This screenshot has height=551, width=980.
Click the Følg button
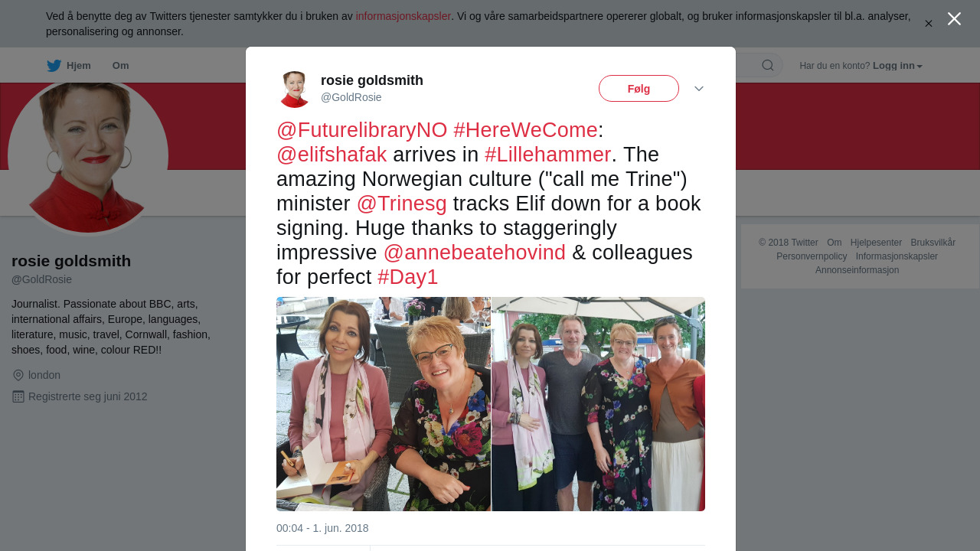[639, 89]
